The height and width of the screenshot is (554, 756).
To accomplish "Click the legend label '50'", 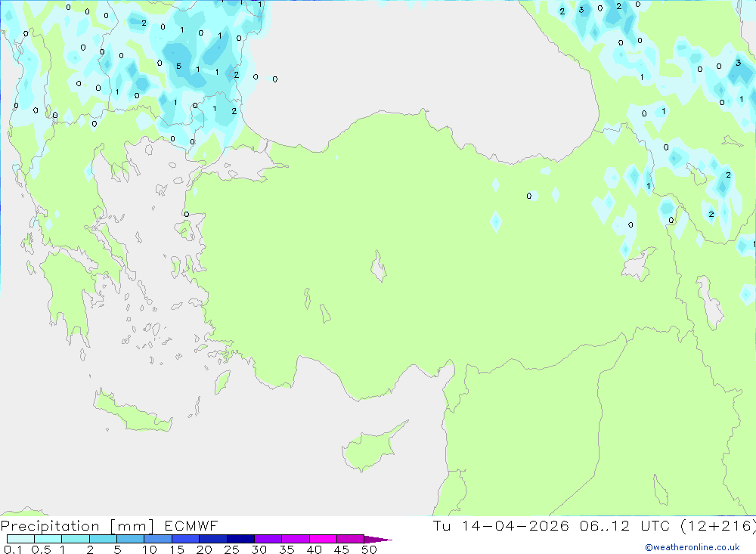I will [x=369, y=549].
